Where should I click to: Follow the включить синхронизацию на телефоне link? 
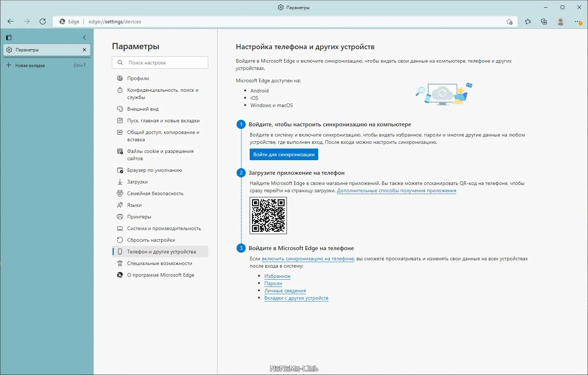(x=308, y=258)
